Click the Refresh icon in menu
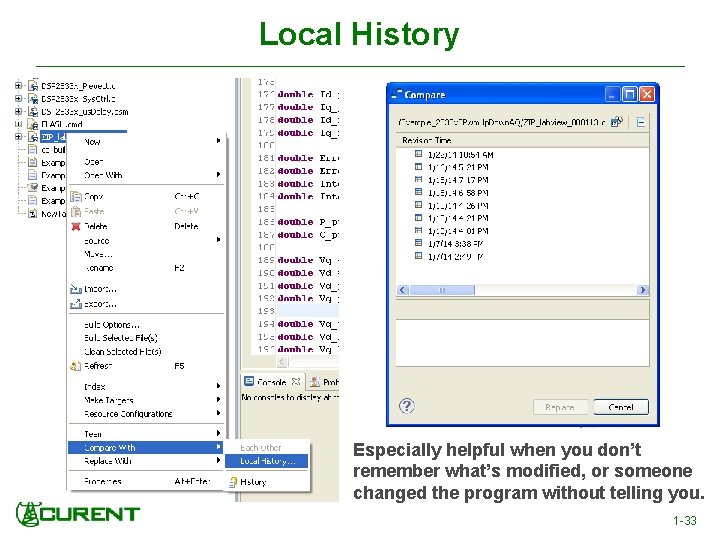Image resolution: width=720 pixels, height=540 pixels. click(x=76, y=366)
